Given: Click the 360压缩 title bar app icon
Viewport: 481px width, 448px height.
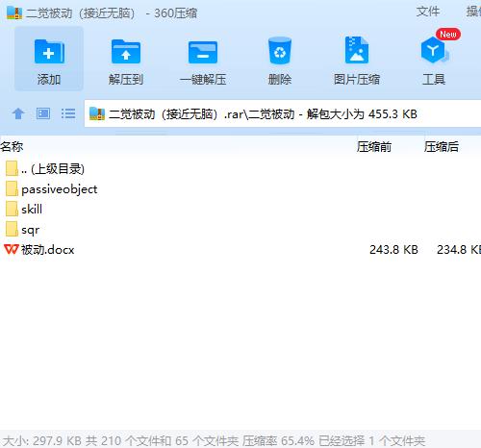Looking at the screenshot, I should coord(14,12).
